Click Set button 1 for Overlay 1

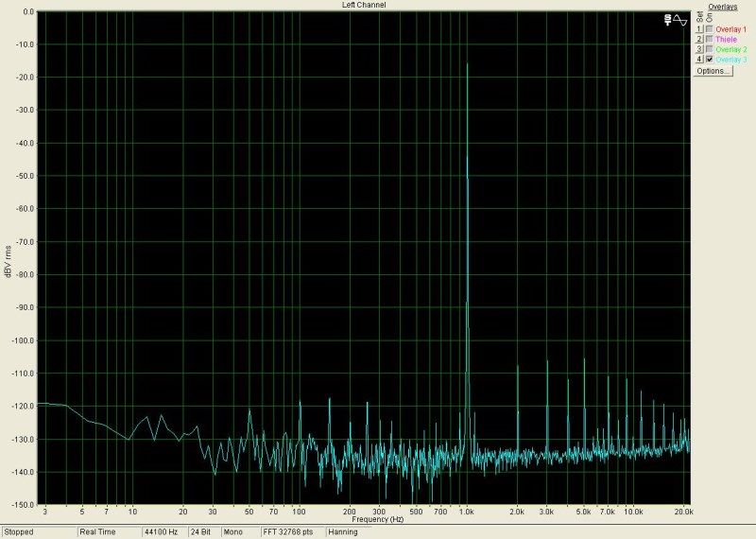point(699,29)
